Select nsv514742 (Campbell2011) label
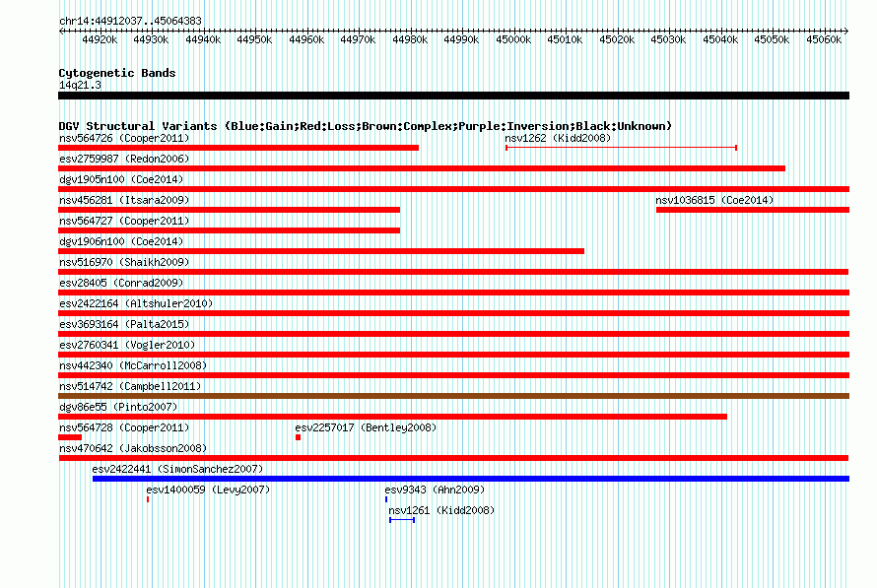This screenshot has height=588, width=877. tap(130, 386)
